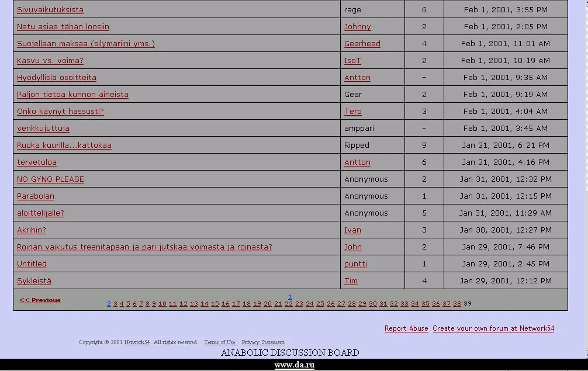Open "Onko käynyt hassusti?" thread
Viewport: 588px width, 371px height.
[60, 112]
